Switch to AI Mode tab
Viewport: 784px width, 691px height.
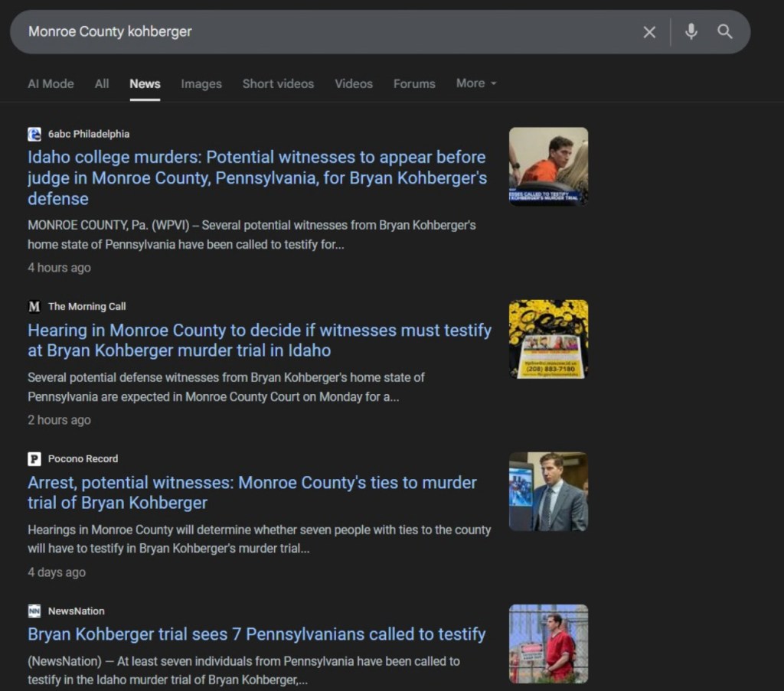(51, 84)
